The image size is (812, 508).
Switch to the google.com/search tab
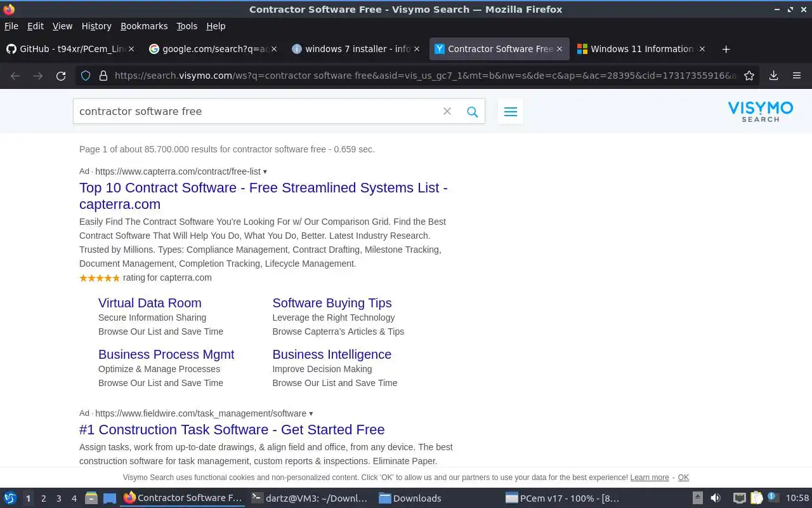click(x=213, y=49)
